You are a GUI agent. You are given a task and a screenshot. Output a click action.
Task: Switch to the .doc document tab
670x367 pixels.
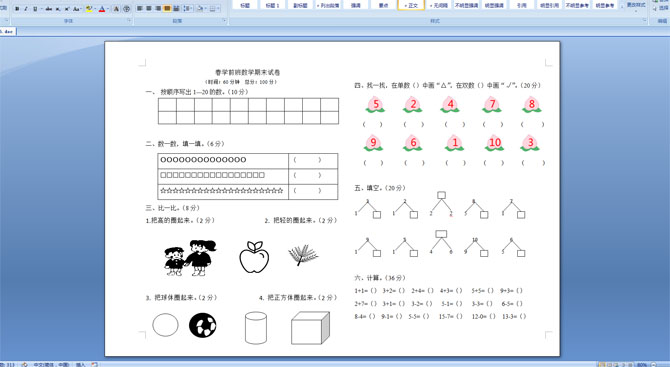tap(7, 32)
